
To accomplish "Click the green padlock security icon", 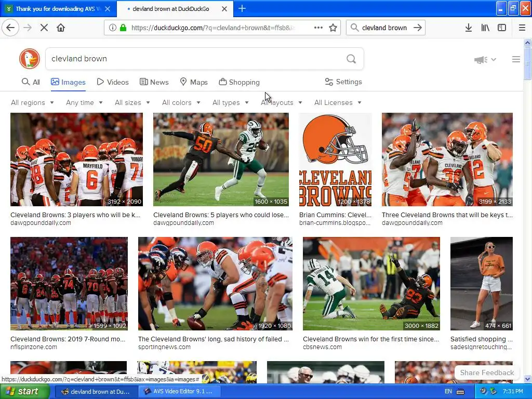I will 123,28.
